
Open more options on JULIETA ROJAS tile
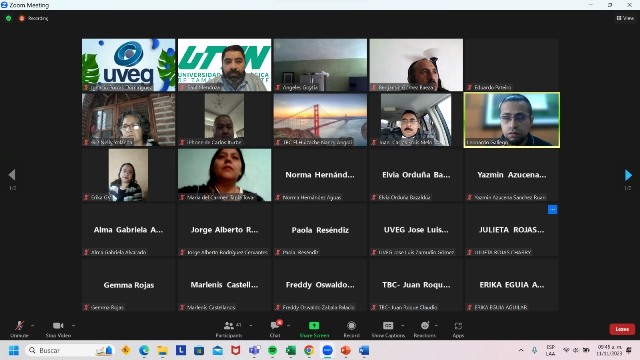pyautogui.click(x=552, y=209)
